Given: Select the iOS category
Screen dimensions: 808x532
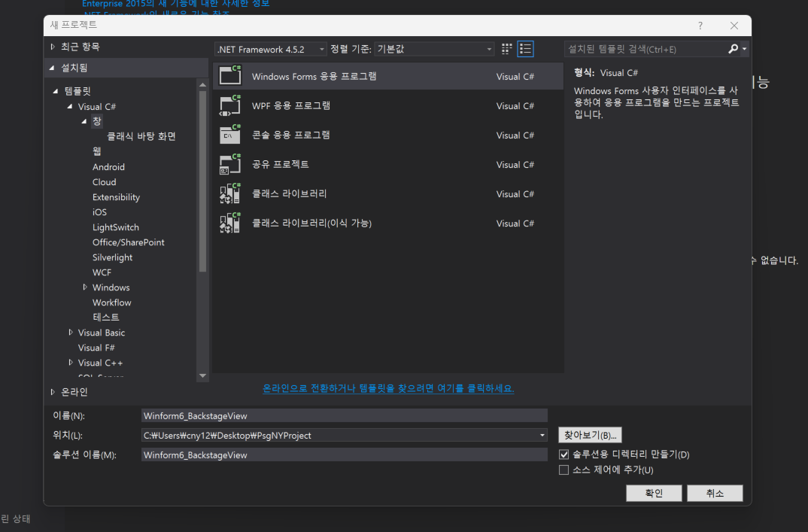Looking at the screenshot, I should (x=99, y=212).
